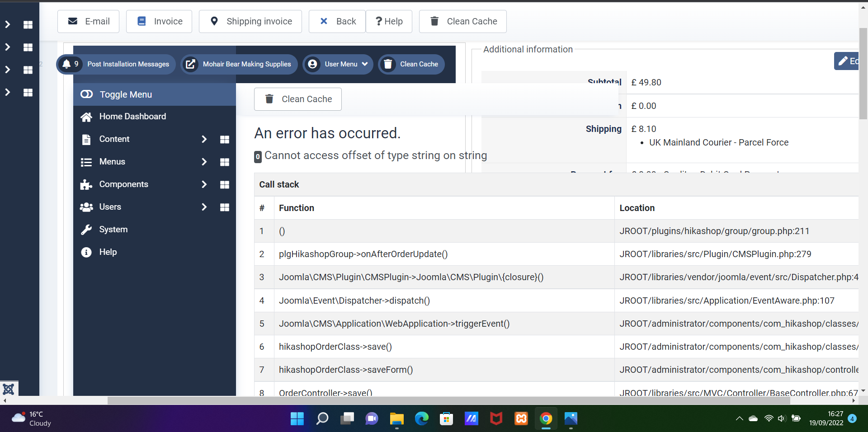Go back using the Back button
This screenshot has height=432, width=868.
337,21
